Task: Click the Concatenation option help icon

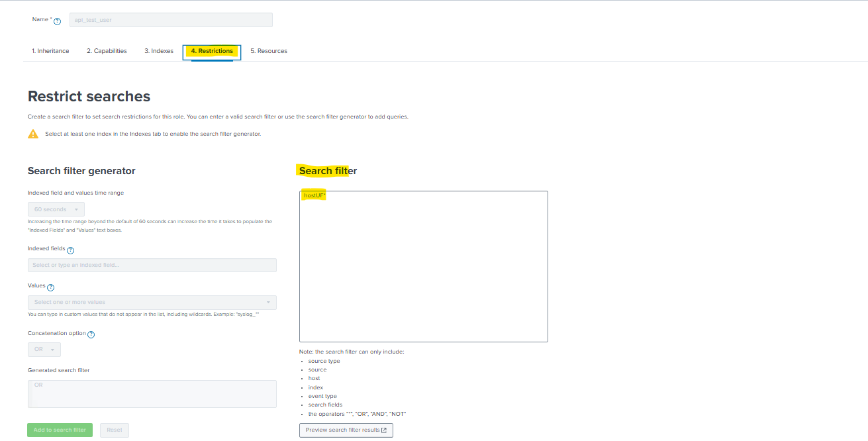Action: [x=91, y=334]
